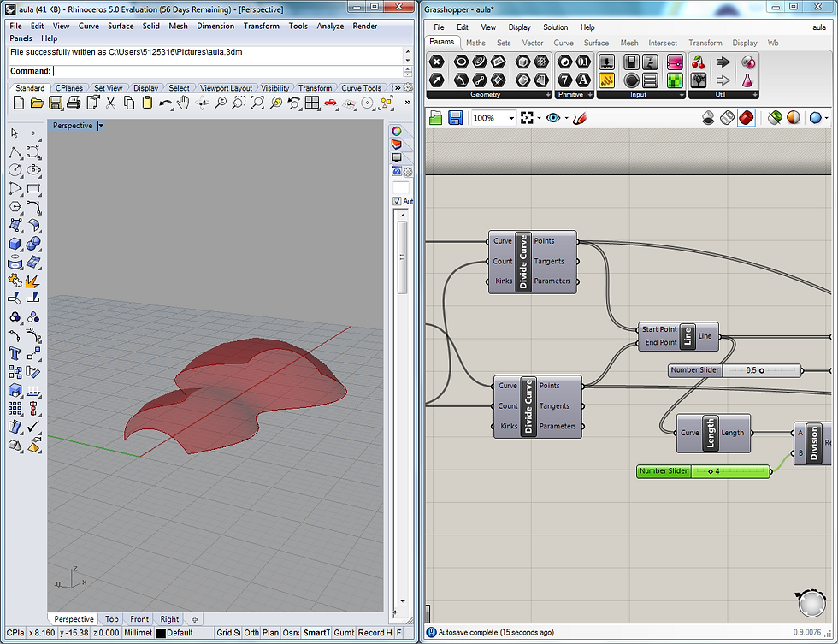The width and height of the screenshot is (838, 644).
Task: Open the Solution menu in Grasshopper
Action: 555,27
